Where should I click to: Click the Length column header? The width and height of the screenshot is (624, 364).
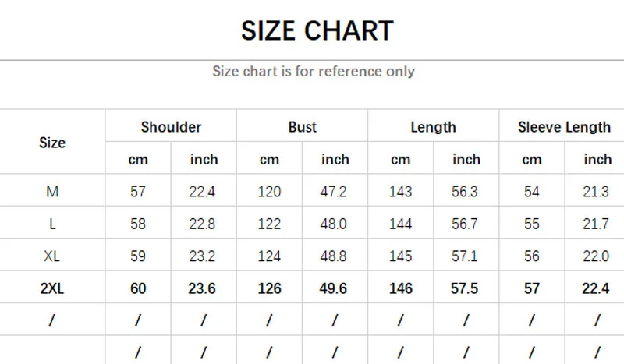tap(433, 127)
